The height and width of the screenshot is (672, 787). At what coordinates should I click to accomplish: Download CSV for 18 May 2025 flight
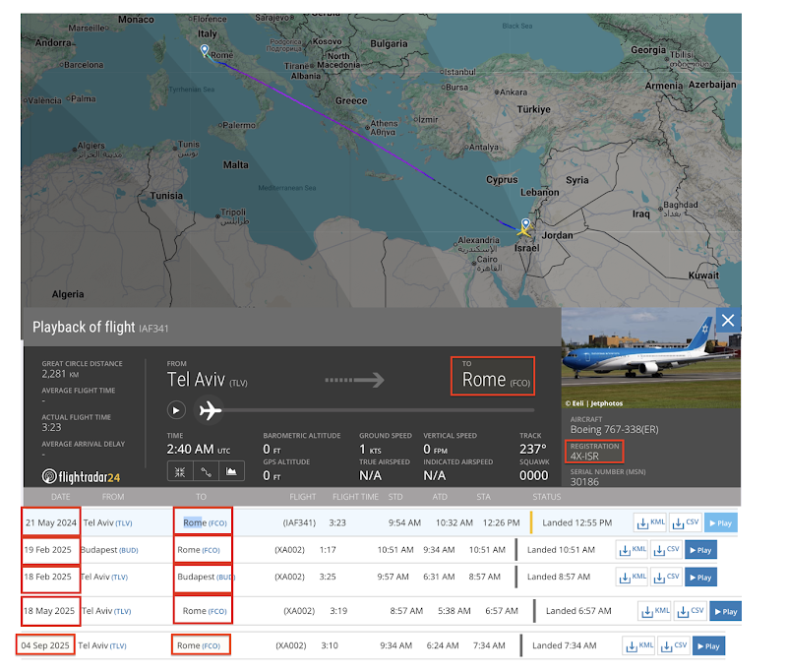coord(688,611)
